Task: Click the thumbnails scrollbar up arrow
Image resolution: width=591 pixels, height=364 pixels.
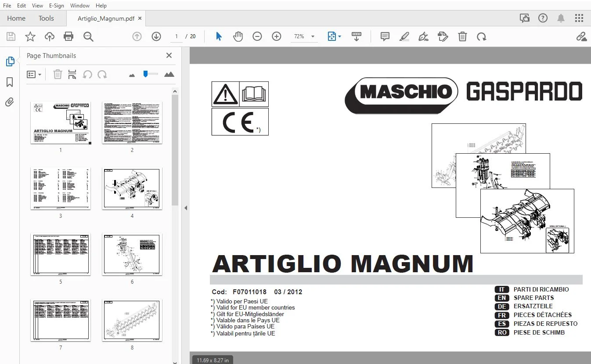Action: (x=175, y=91)
